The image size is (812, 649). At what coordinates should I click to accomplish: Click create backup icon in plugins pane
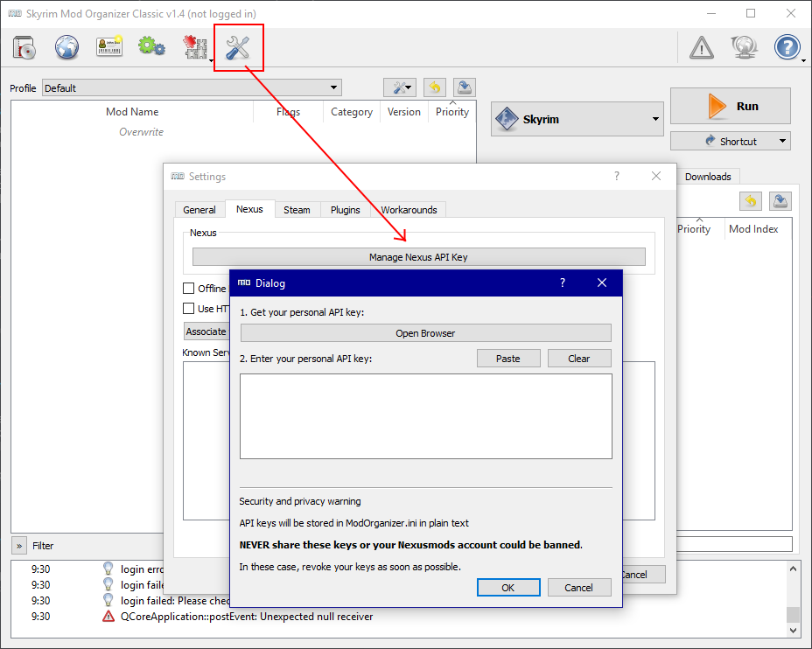click(x=780, y=201)
